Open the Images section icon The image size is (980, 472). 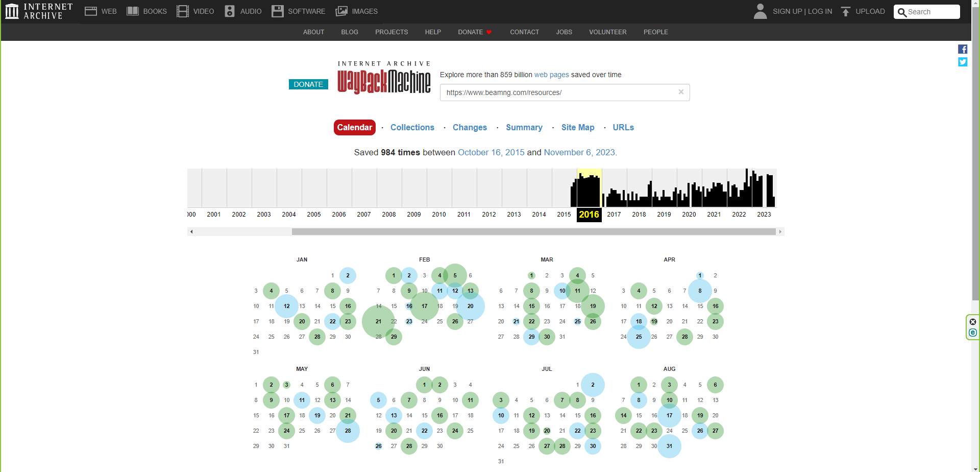341,11
